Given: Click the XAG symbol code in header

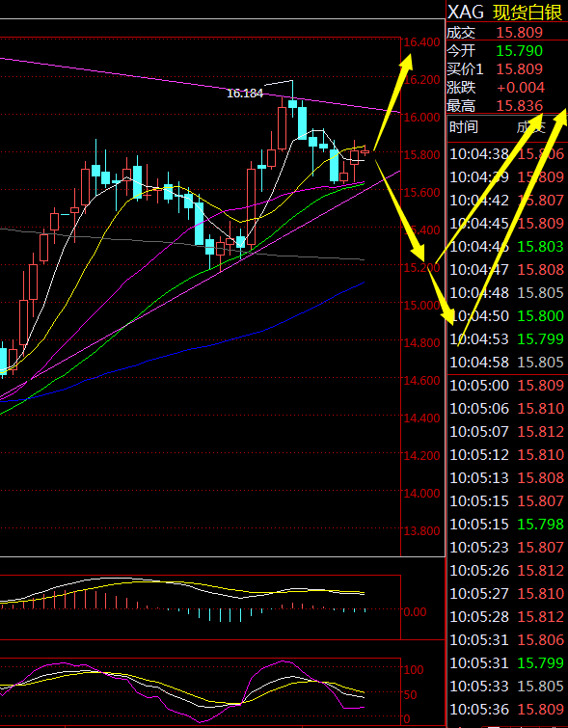Looking at the screenshot, I should [x=466, y=12].
